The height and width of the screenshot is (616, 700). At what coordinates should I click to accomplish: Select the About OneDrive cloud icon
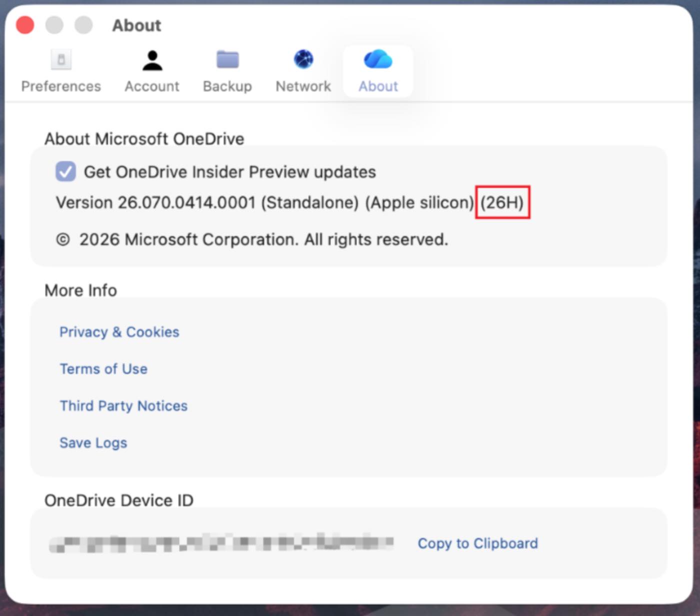(378, 59)
